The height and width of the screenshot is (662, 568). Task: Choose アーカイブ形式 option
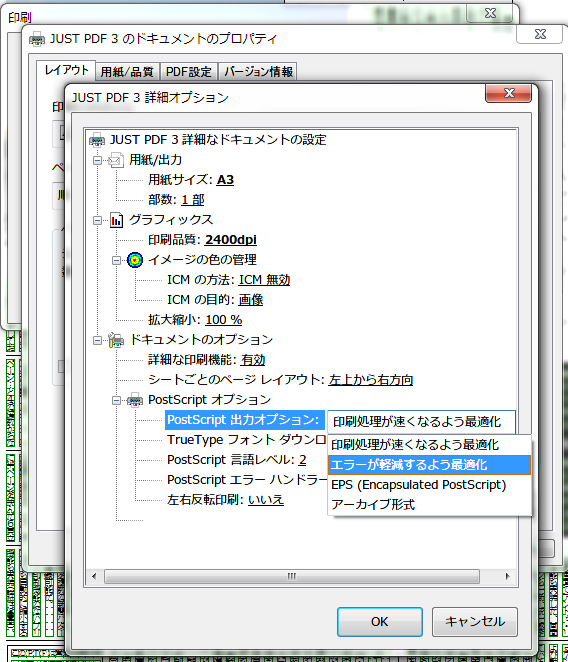pyautogui.click(x=429, y=505)
